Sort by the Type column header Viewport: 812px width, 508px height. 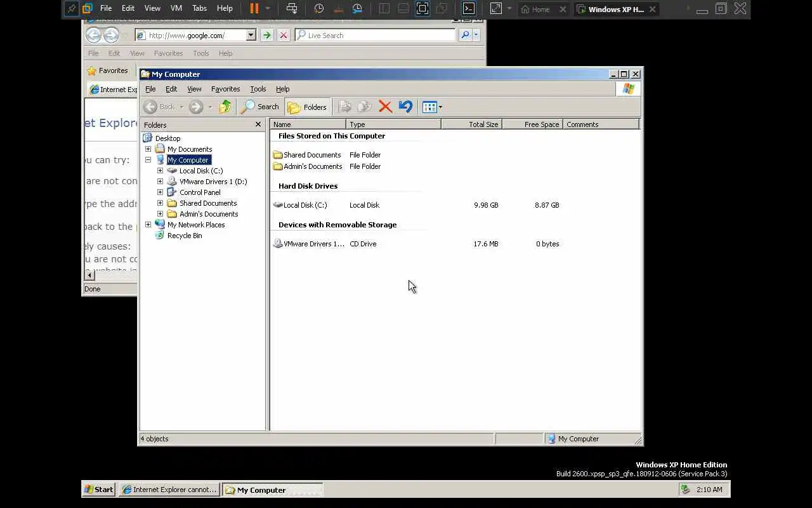394,124
